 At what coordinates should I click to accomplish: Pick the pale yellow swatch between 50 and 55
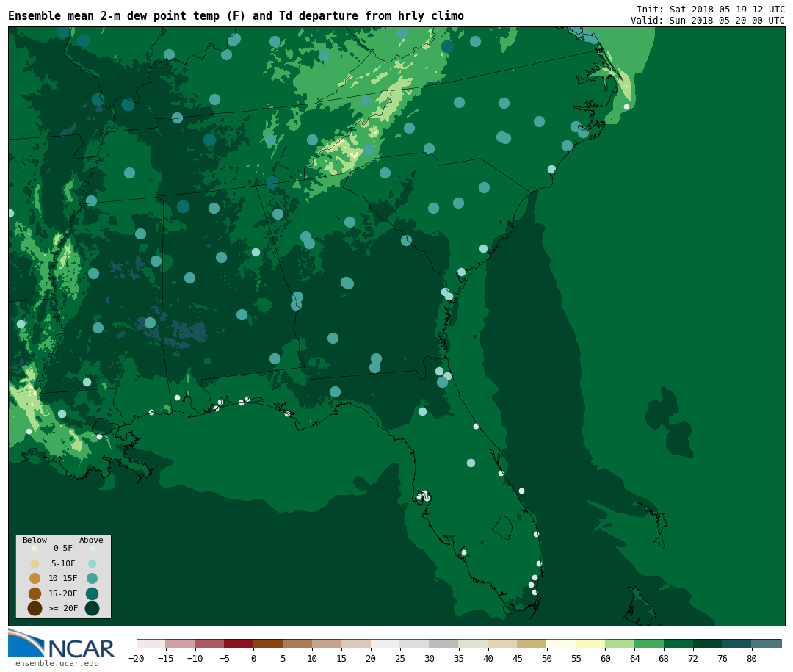[x=562, y=643]
